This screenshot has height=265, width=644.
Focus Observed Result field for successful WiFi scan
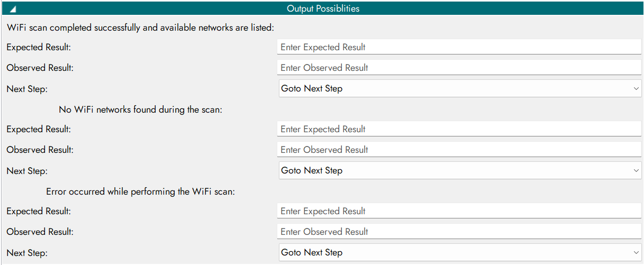459,68
